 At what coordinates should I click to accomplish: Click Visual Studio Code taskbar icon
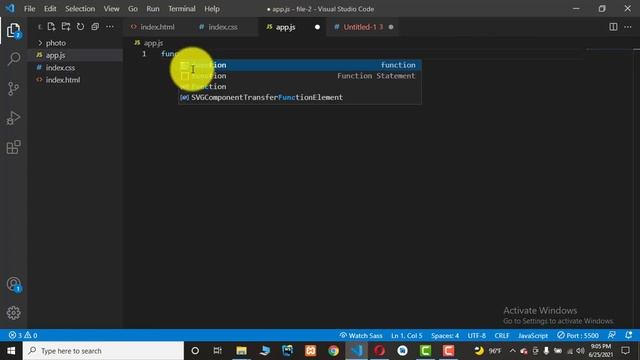tap(356, 351)
